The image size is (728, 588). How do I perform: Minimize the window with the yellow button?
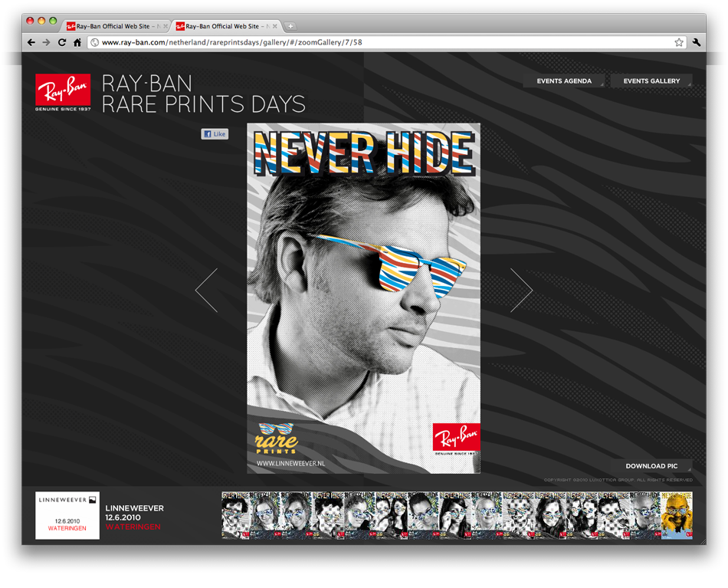[x=41, y=21]
